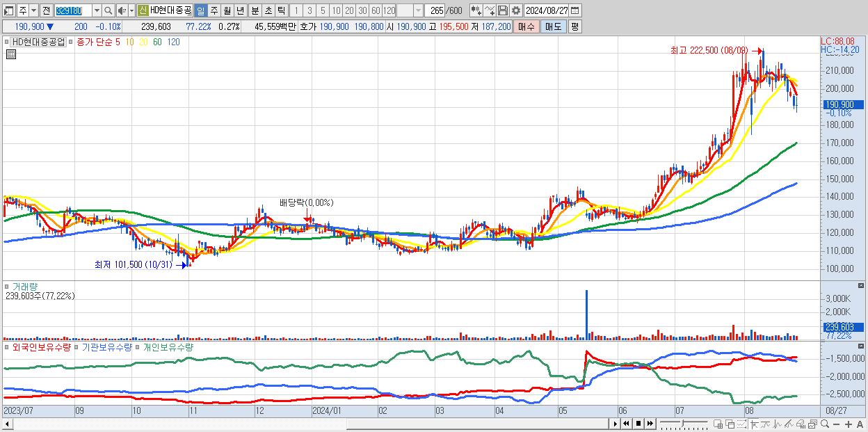The width and height of the screenshot is (868, 432).
Task: Select the 월 monthly chart period
Action: coord(227,11)
